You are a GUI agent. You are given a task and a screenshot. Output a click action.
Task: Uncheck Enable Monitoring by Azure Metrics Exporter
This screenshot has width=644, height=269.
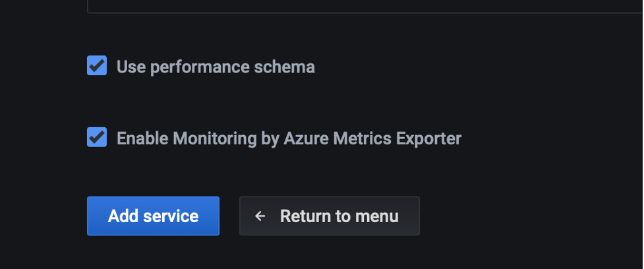[x=97, y=136]
